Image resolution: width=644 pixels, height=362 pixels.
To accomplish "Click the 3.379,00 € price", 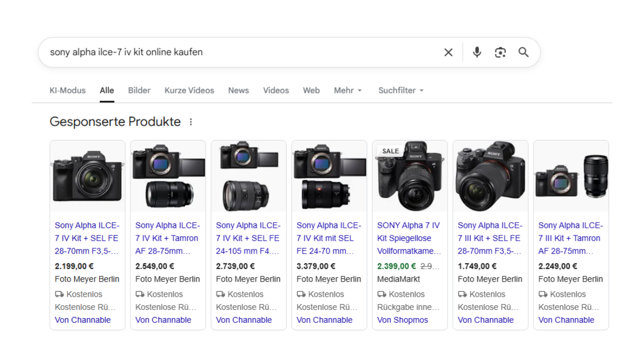I will click(x=316, y=266).
